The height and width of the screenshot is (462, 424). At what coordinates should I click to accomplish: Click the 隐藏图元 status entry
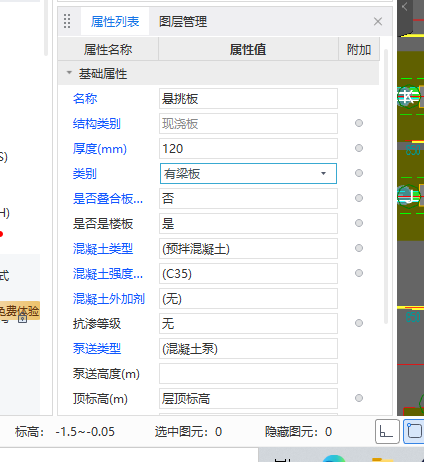(x=298, y=432)
